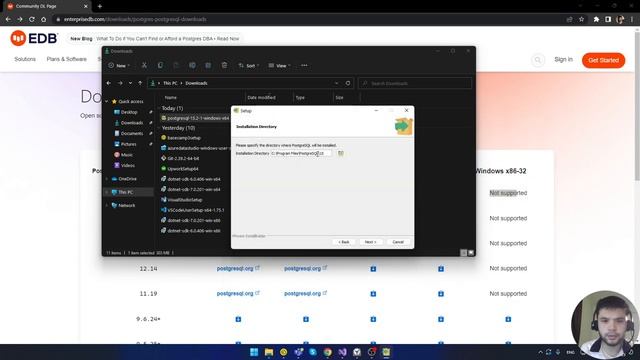Show hidden system tray icons
The width and height of the screenshot is (640, 360).
[x=540, y=352]
